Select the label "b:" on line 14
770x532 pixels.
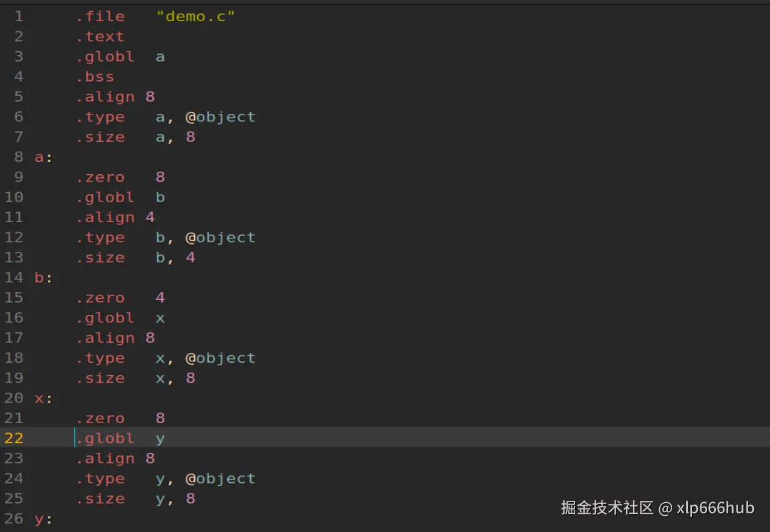pyautogui.click(x=42, y=278)
